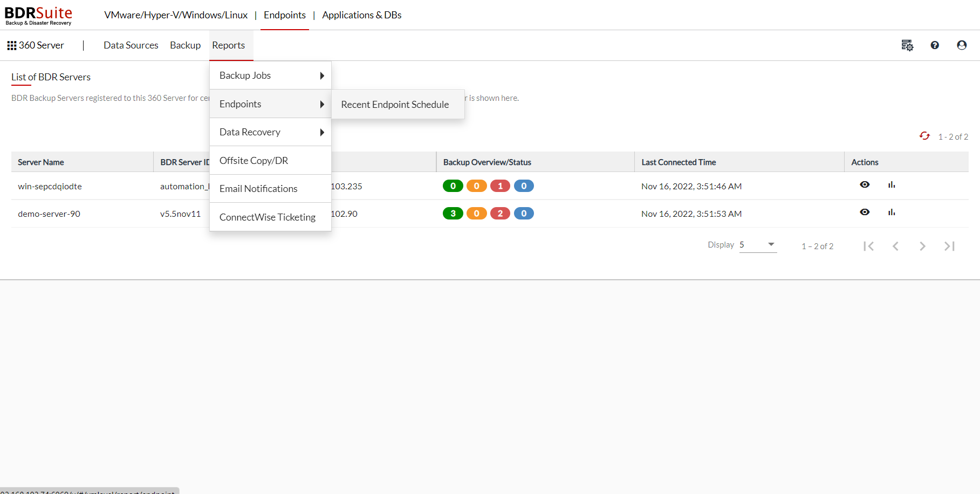The width and height of the screenshot is (980, 494).
Task: Click red badge 1 for win-sepcdqiodte
Action: pos(500,186)
